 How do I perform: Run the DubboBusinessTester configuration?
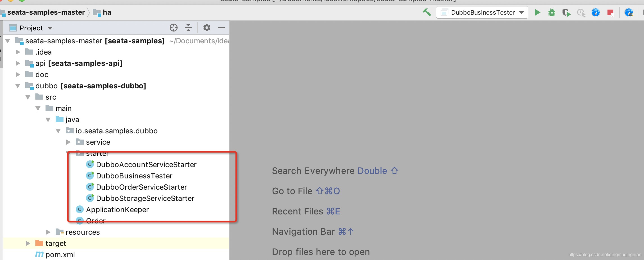tap(537, 12)
